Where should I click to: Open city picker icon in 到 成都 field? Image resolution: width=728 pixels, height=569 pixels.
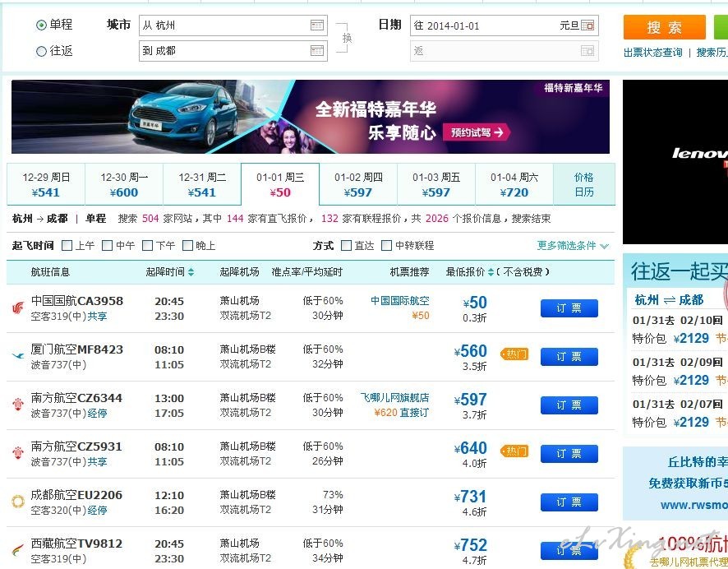coord(317,51)
